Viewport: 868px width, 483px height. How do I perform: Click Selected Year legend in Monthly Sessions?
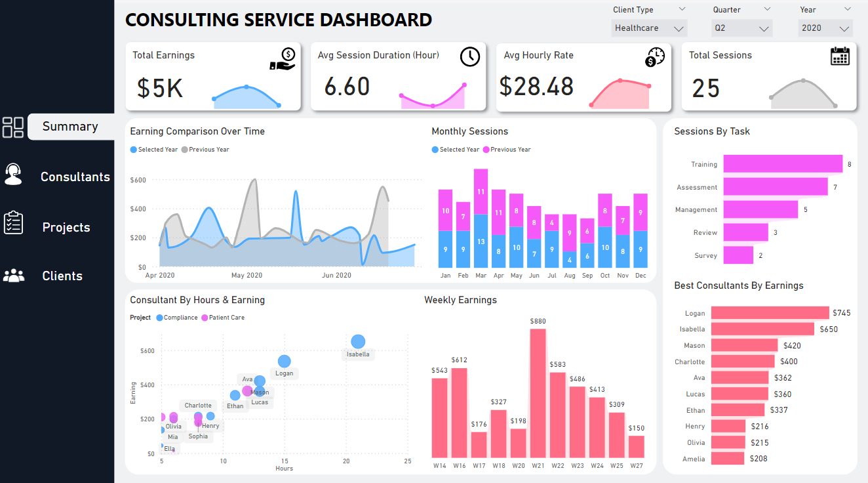pos(456,150)
